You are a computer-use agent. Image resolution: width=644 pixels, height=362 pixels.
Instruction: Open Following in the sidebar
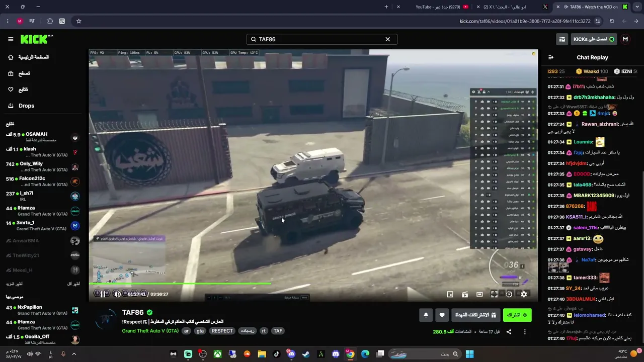point(18,89)
